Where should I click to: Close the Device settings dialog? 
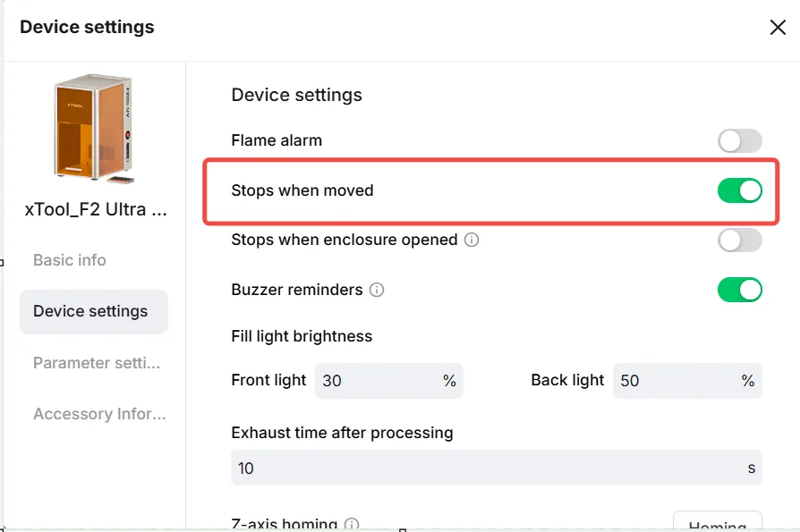(x=778, y=28)
